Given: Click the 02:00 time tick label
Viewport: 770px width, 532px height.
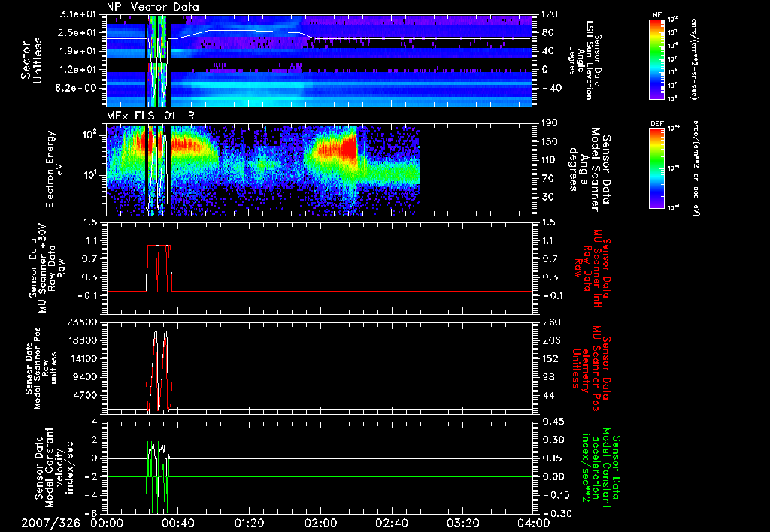Looking at the screenshot, I should pyautogui.click(x=320, y=523).
